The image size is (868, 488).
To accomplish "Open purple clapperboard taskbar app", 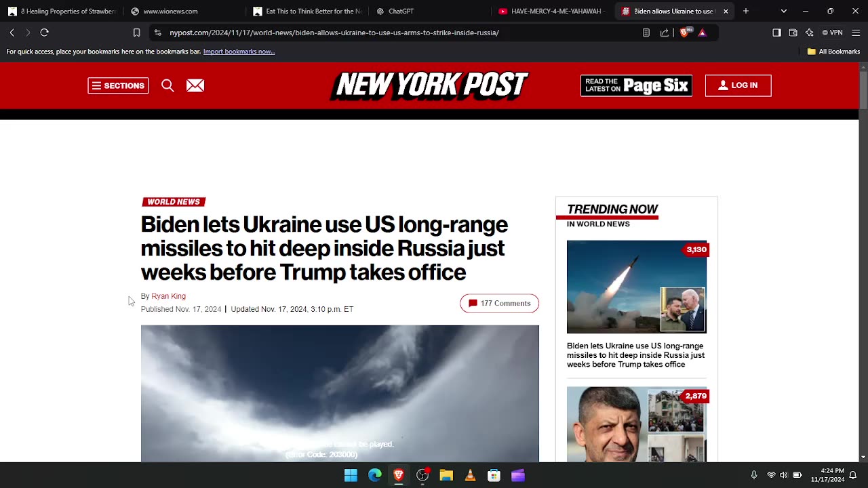I will click(518, 476).
